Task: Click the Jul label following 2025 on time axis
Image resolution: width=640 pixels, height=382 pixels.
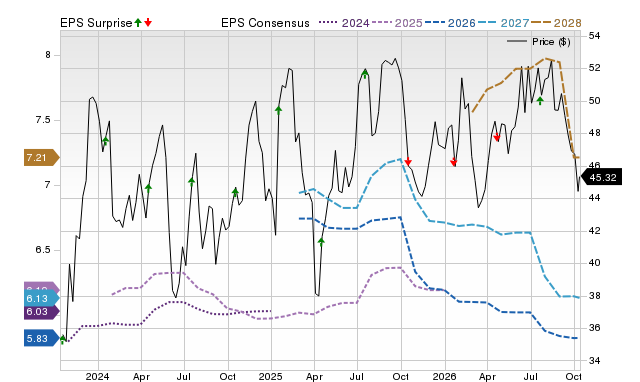Action: point(357,376)
